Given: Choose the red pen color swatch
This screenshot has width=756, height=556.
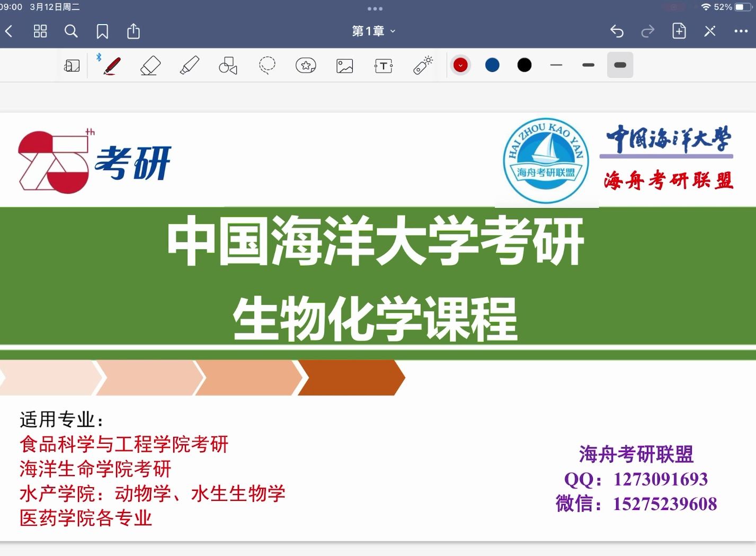Looking at the screenshot, I should tap(460, 65).
